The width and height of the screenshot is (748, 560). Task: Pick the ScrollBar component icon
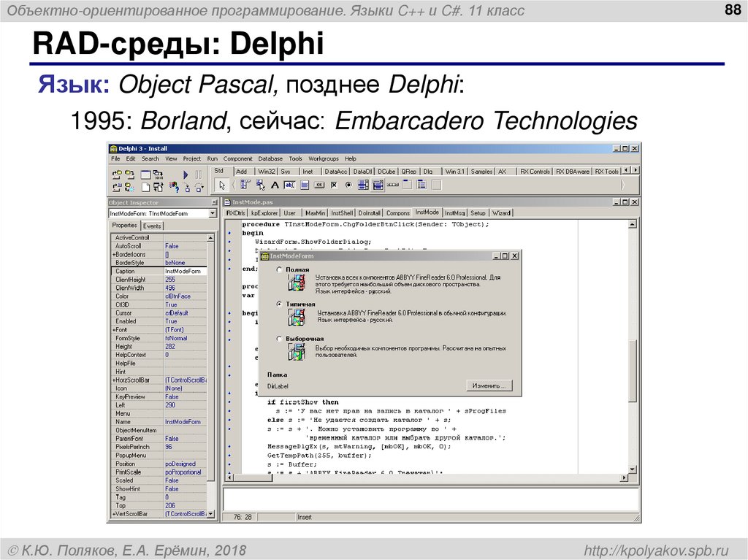392,185
